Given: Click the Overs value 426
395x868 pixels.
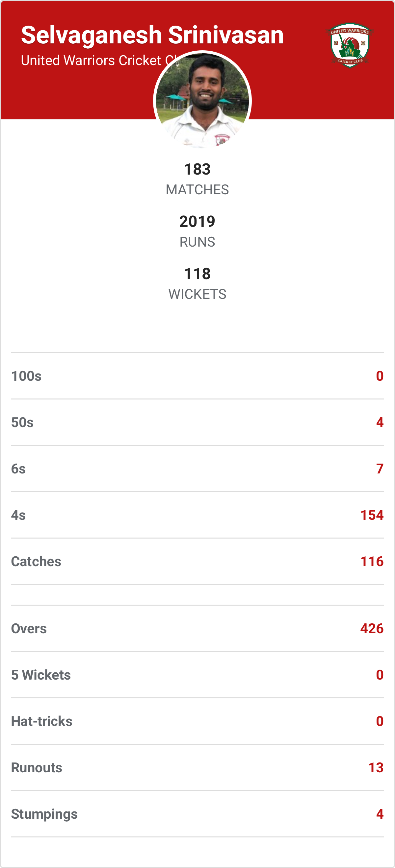Looking at the screenshot, I should [372, 628].
